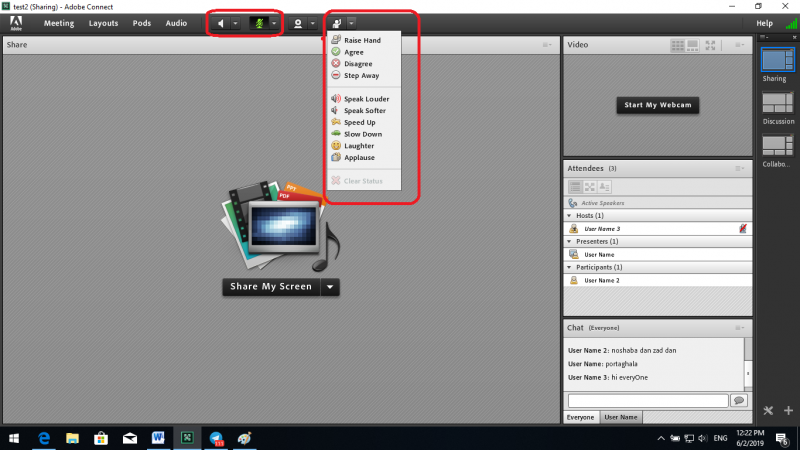
Task: Click the webcam icon in top toolbar
Action: click(x=297, y=22)
